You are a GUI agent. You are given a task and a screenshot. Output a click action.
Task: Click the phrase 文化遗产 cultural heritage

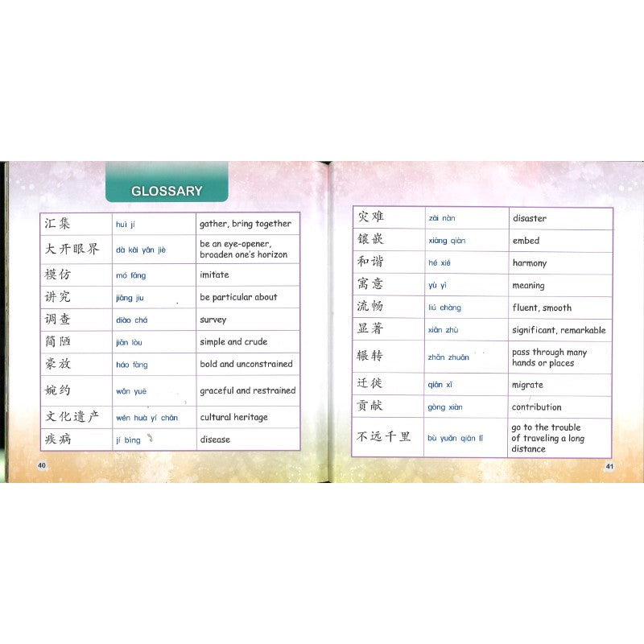(x=74, y=417)
